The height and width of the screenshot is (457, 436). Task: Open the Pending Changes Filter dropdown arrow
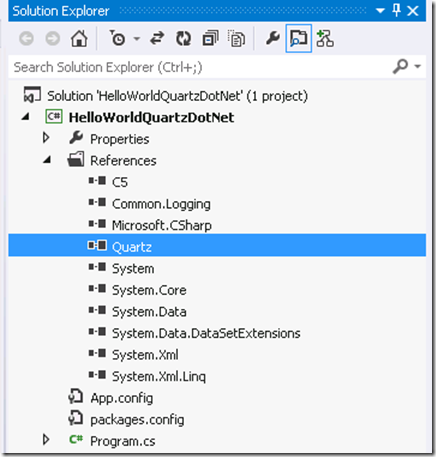pos(137,39)
